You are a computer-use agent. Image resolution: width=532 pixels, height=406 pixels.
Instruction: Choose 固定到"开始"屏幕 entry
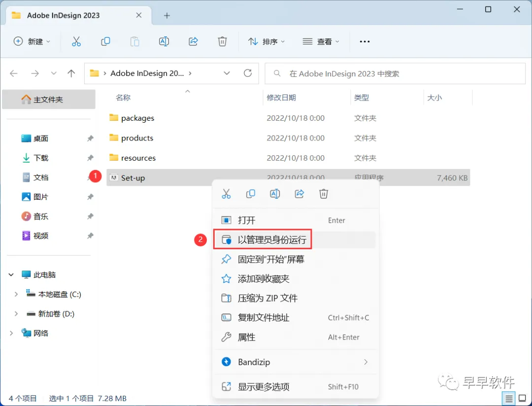tap(295, 259)
